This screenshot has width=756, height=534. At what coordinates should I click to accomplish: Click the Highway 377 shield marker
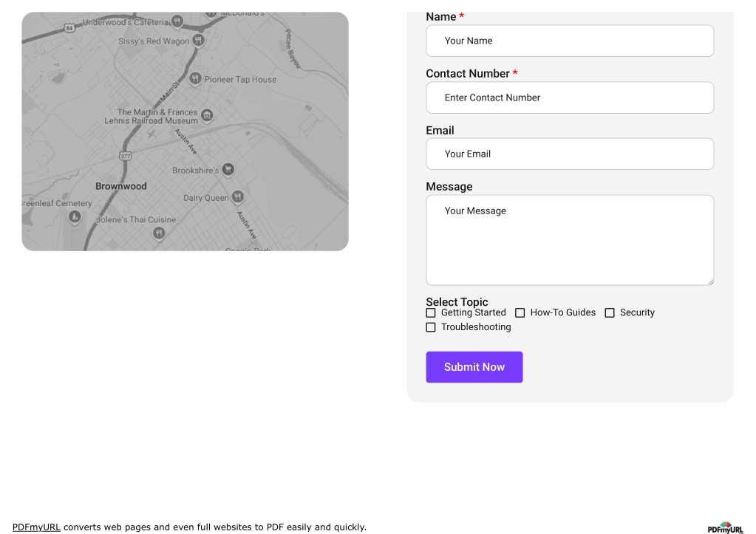click(126, 156)
